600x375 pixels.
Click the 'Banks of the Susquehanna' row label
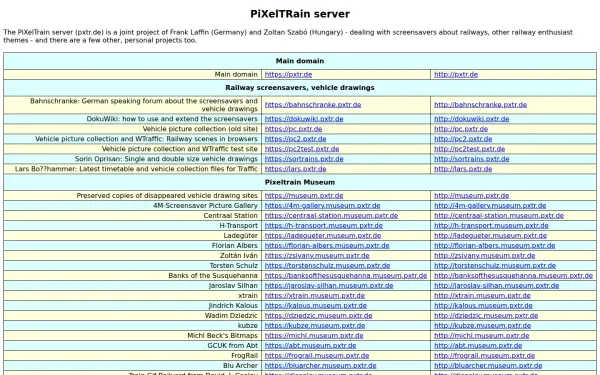click(x=213, y=276)
